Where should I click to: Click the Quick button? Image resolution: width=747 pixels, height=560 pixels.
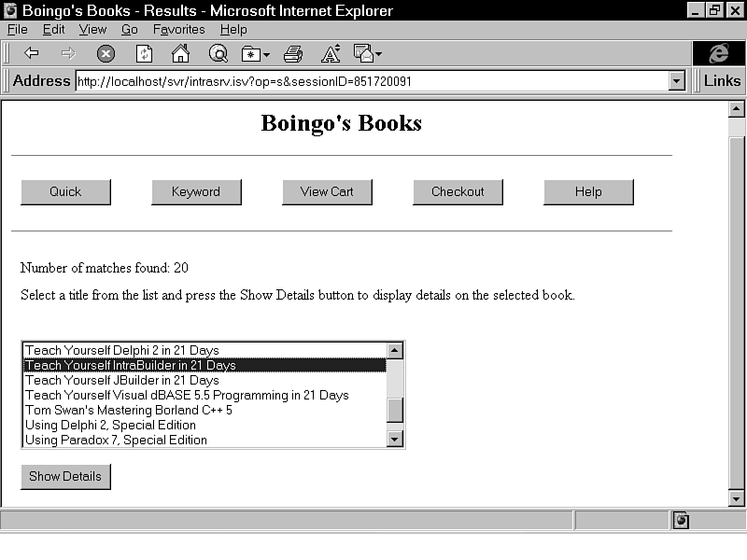point(65,192)
